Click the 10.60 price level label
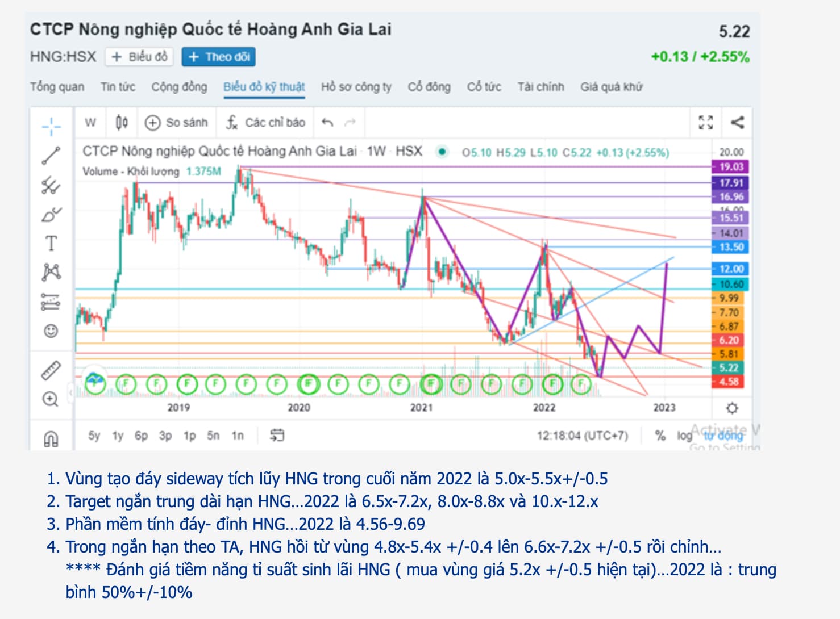Viewport: 840px width, 619px height. tap(731, 285)
